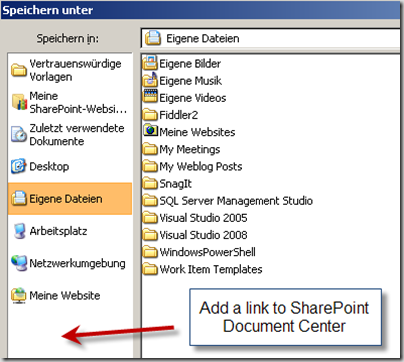Open the Speichern in location dropdown
Viewport: 404px width, 362px height.
(271, 38)
